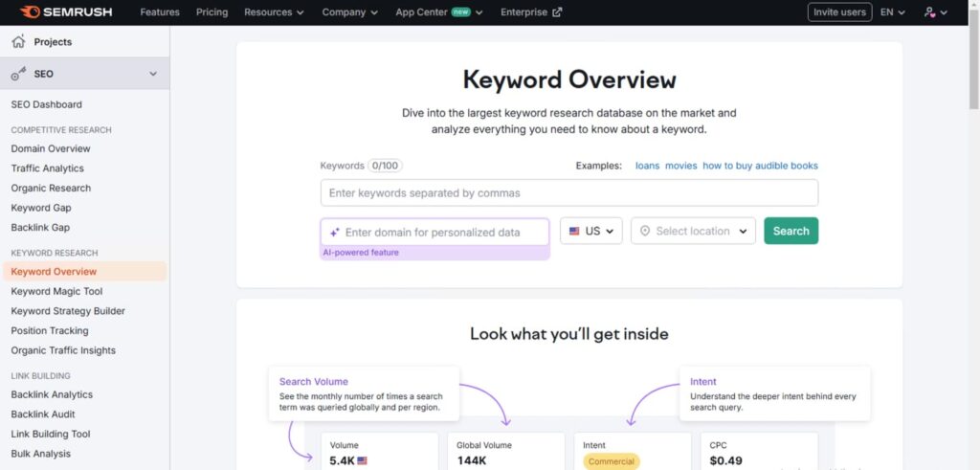Open Bulk Analysis
Image resolution: width=980 pixels, height=470 pixels.
coord(40,454)
